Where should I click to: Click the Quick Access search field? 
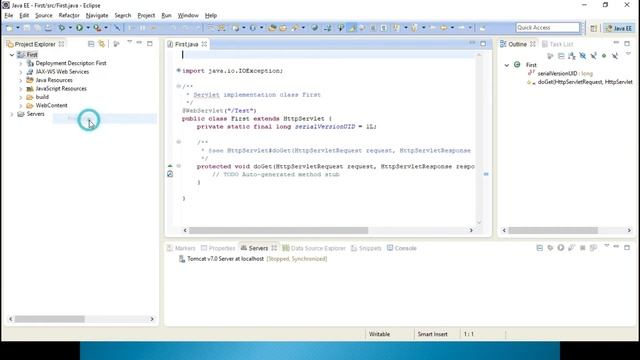pos(547,27)
